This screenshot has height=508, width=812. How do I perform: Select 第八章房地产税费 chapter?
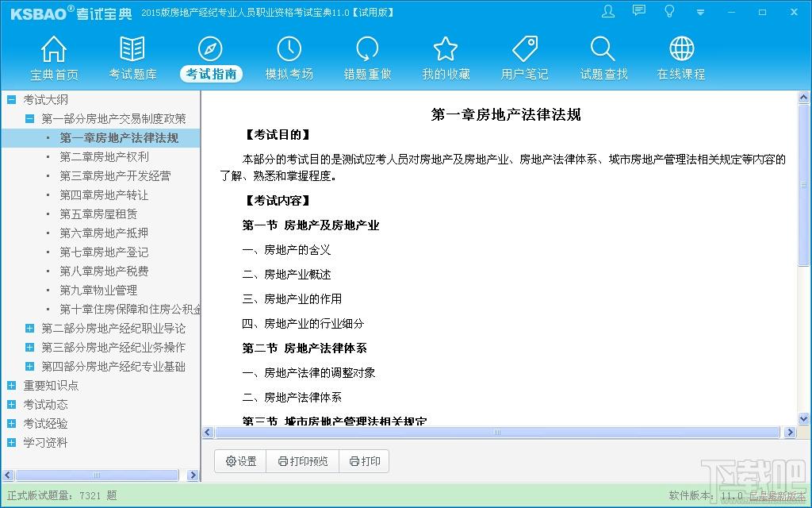(x=104, y=271)
